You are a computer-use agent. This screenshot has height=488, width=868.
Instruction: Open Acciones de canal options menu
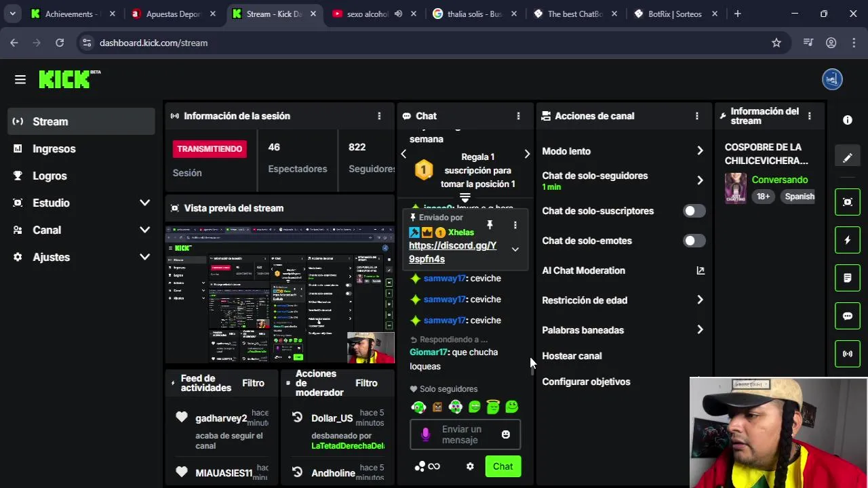click(696, 116)
